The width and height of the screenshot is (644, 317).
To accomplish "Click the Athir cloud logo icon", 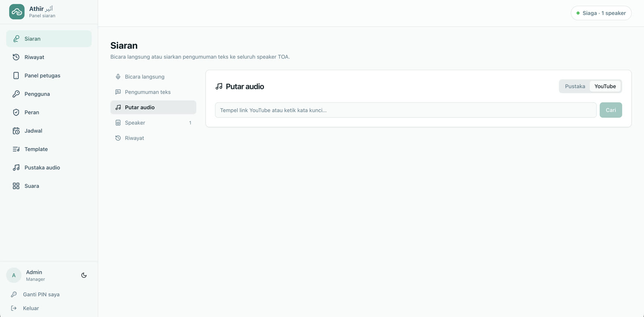I will pyautogui.click(x=17, y=12).
